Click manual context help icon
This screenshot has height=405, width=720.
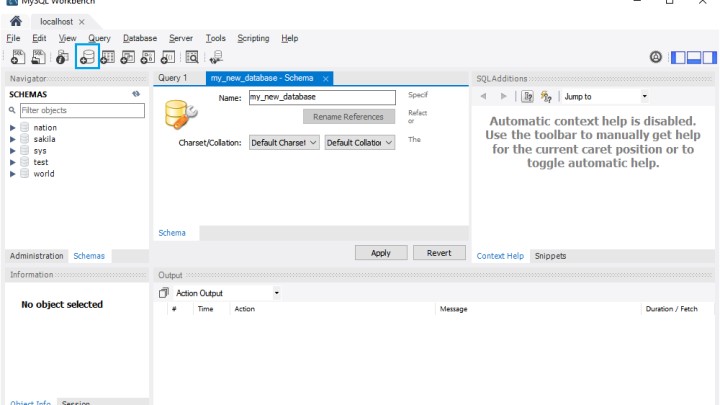(528, 96)
